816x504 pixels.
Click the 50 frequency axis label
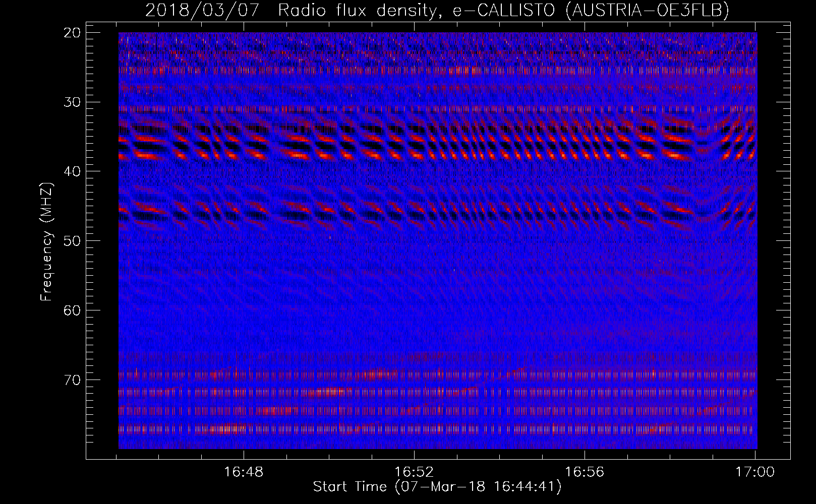click(x=73, y=240)
